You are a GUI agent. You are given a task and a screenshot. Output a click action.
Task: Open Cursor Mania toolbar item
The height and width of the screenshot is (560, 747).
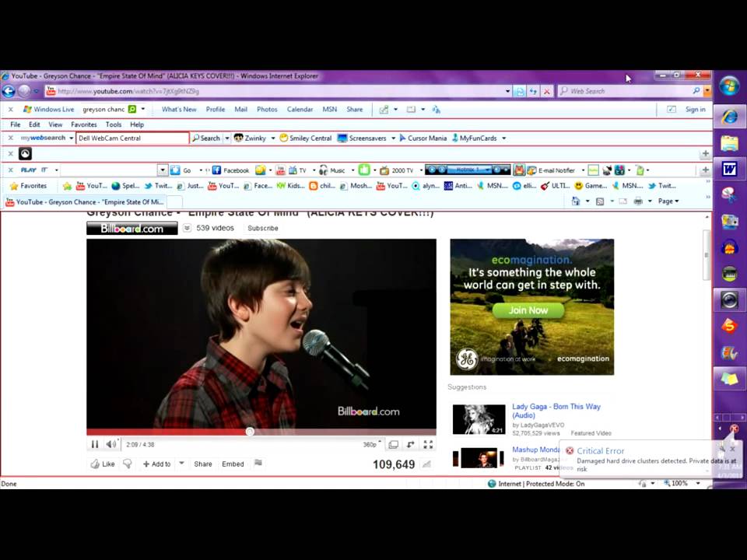[x=423, y=138]
